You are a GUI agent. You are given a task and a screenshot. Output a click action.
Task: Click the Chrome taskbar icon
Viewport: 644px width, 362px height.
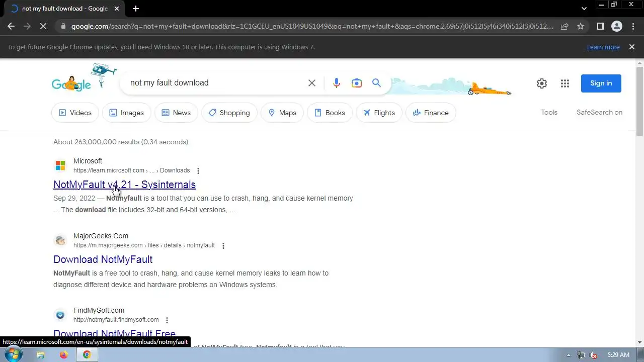[x=87, y=354]
